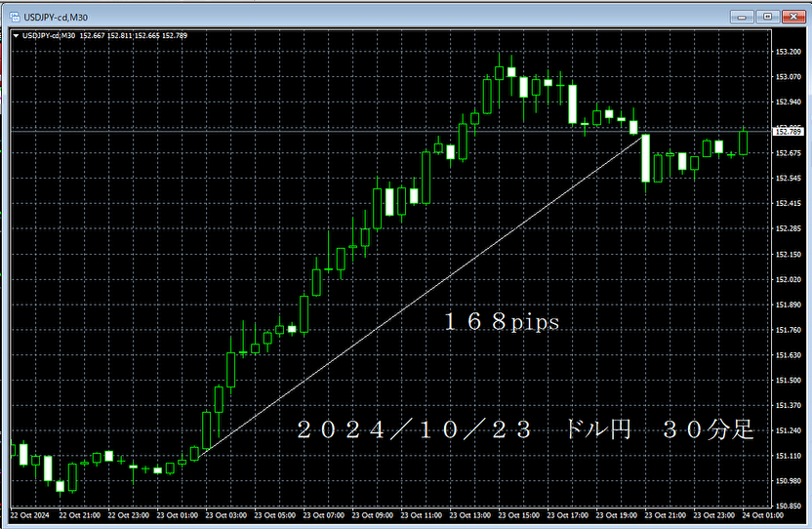Click the 152.940 price scale label

pos(789,102)
